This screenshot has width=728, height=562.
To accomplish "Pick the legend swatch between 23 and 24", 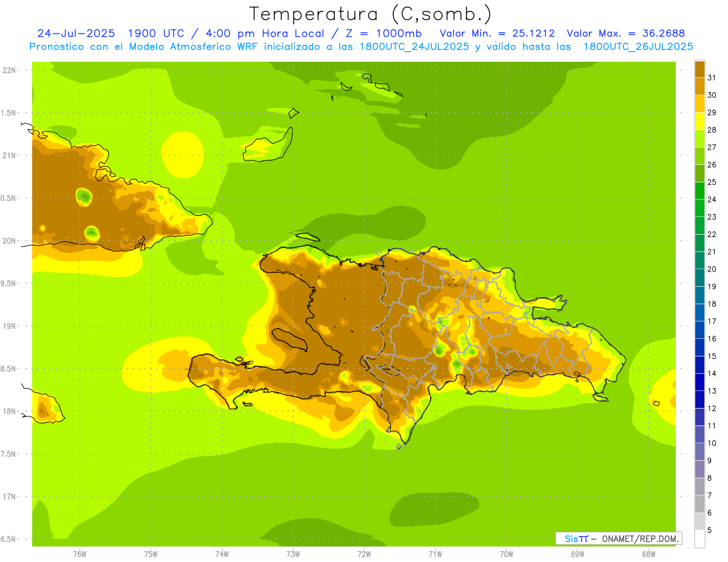I will pos(699,208).
